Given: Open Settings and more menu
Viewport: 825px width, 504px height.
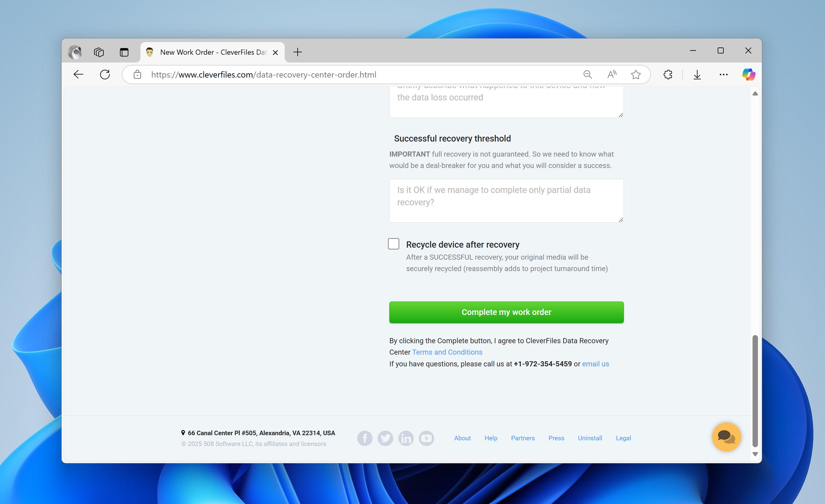Looking at the screenshot, I should point(724,74).
